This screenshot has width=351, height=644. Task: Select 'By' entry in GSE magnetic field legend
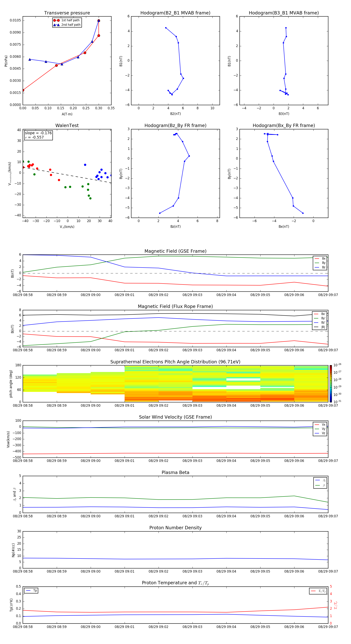pyautogui.click(x=320, y=263)
